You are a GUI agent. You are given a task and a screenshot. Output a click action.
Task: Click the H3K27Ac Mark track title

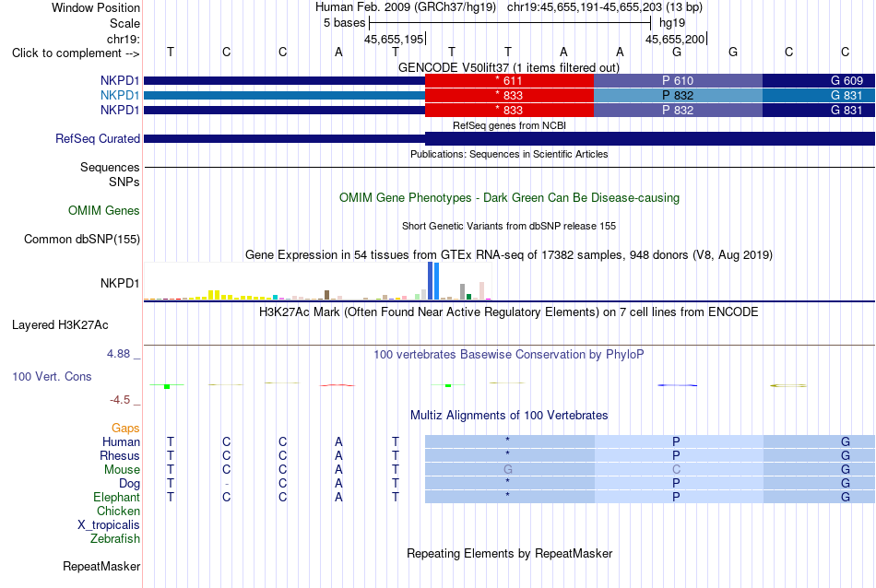tap(509, 312)
